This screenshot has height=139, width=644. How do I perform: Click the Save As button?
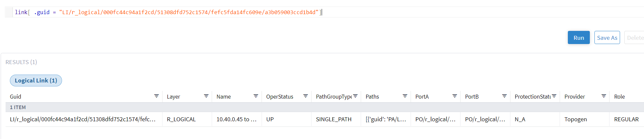(x=607, y=38)
